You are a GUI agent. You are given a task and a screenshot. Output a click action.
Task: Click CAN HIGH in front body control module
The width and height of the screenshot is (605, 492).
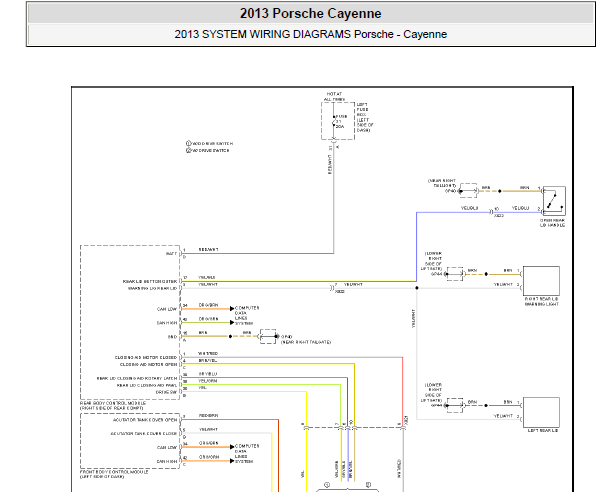point(167,462)
